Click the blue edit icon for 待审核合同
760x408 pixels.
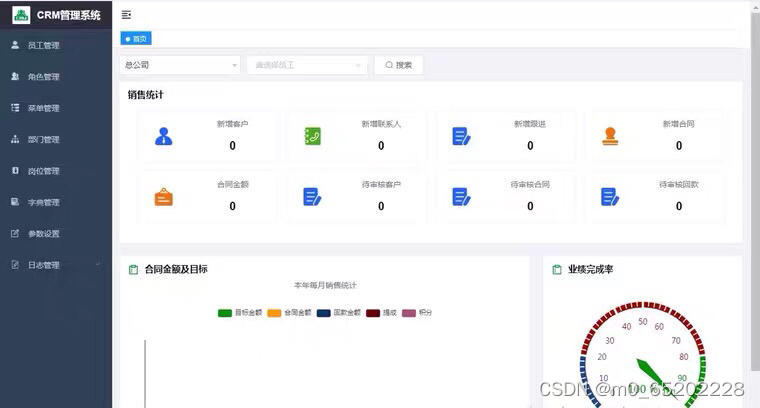(x=461, y=197)
